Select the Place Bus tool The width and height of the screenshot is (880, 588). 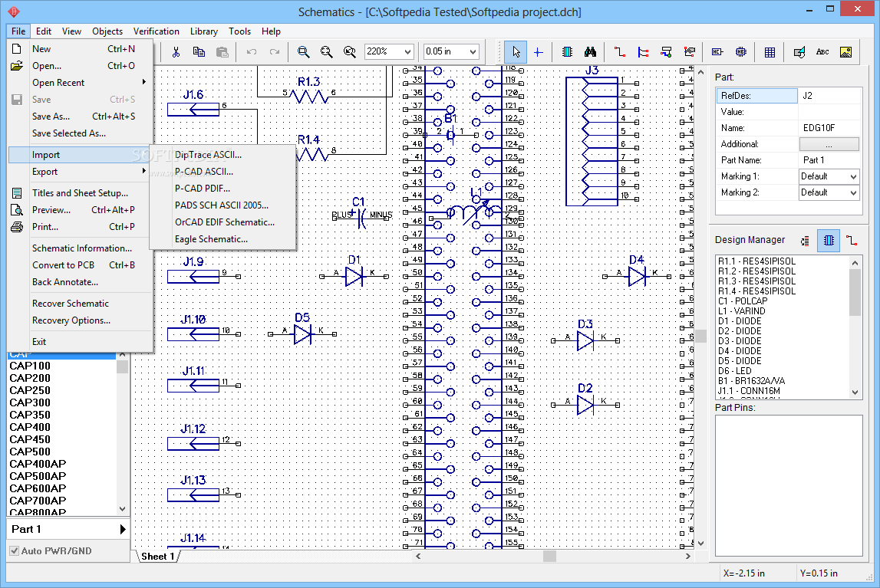pyautogui.click(x=643, y=52)
